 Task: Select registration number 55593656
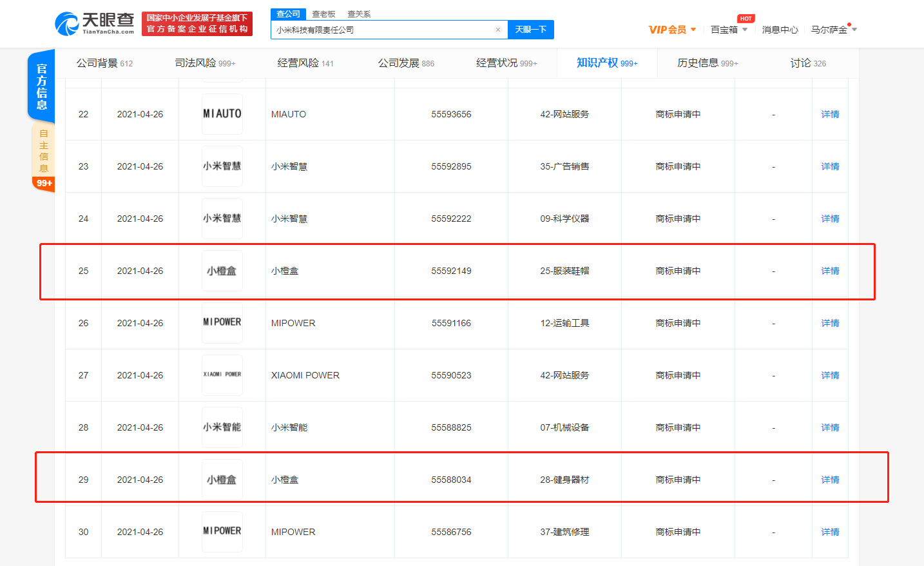451,114
